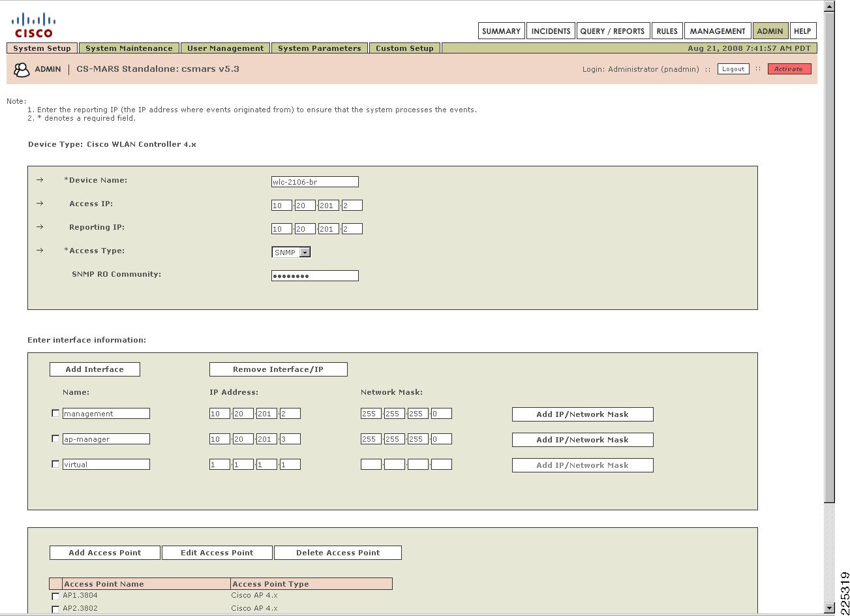Viewport: 850px width, 616px height.
Task: Click the Device Name field wlc-2106-br
Action: pyautogui.click(x=314, y=182)
